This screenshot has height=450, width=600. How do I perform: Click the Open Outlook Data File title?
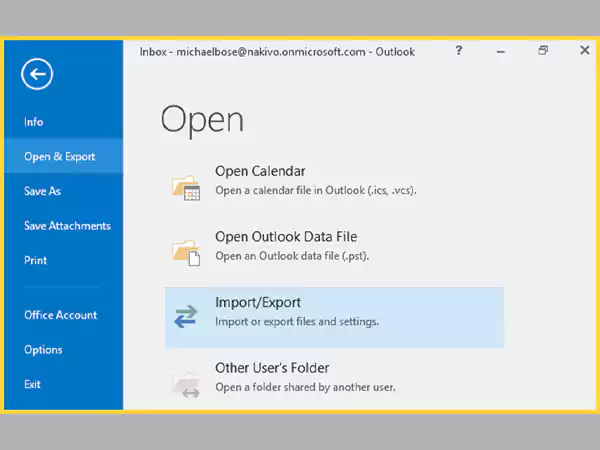pyautogui.click(x=286, y=236)
